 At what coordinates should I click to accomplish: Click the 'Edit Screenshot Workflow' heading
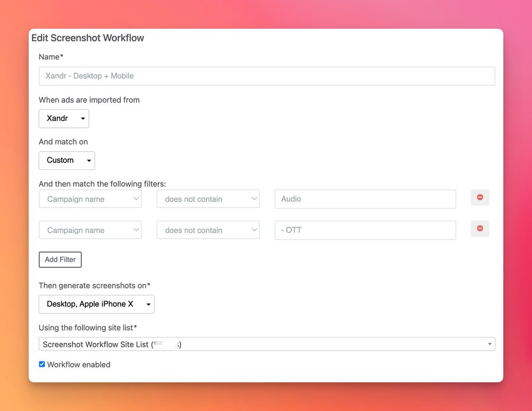88,38
